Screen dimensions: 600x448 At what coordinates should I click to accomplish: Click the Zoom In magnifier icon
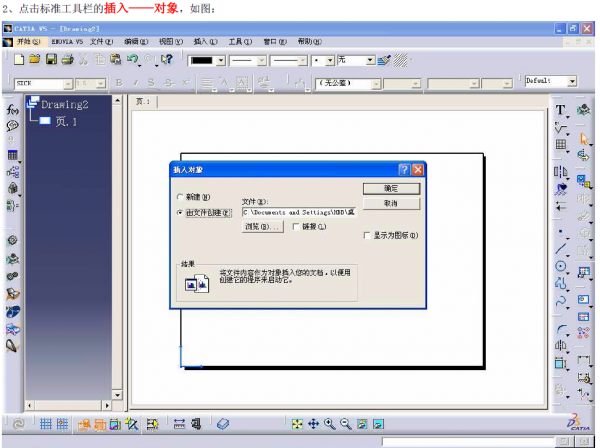[329, 424]
